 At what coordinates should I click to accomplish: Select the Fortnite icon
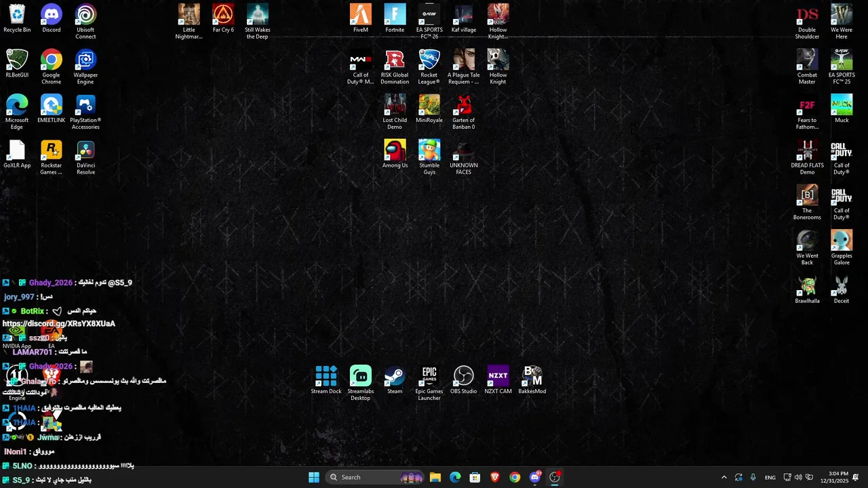point(395,19)
